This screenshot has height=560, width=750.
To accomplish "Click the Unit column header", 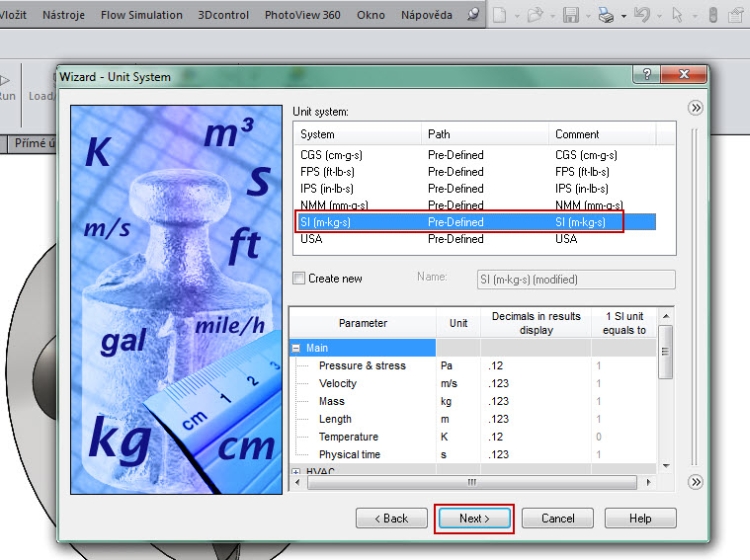I will coord(458,323).
